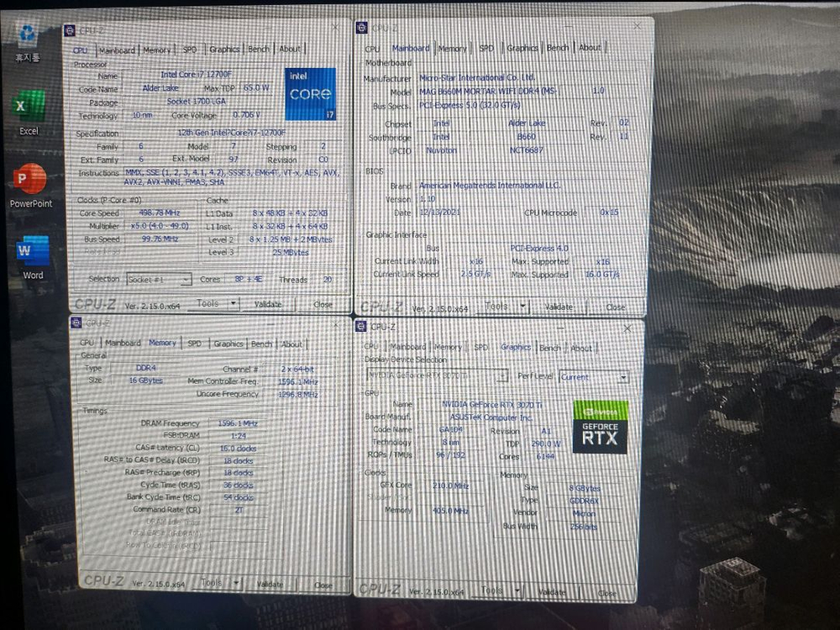Open the Socket #1 selection dropdown
Viewport: 840px width, 630px height.
click(159, 279)
